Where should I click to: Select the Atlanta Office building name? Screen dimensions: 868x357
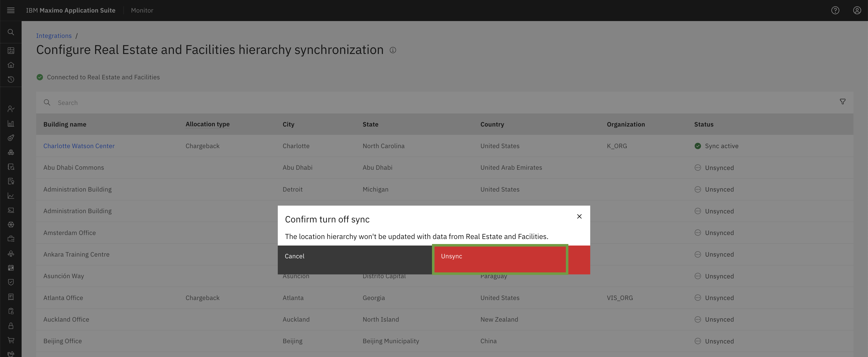click(63, 298)
